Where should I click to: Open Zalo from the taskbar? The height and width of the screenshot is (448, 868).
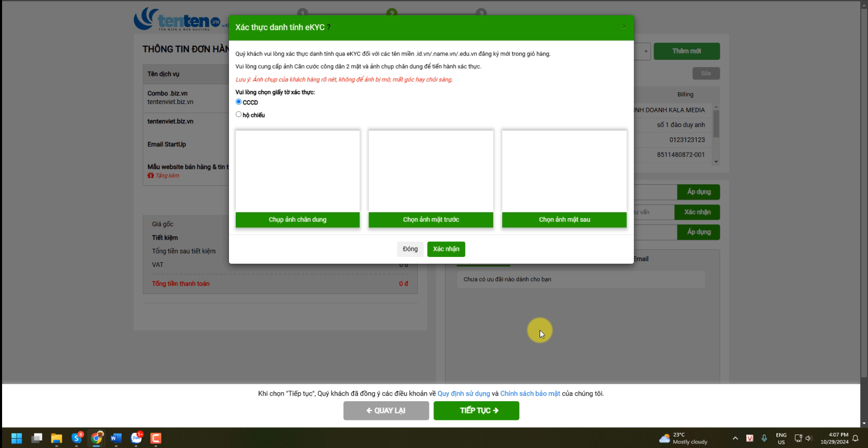(x=136, y=438)
